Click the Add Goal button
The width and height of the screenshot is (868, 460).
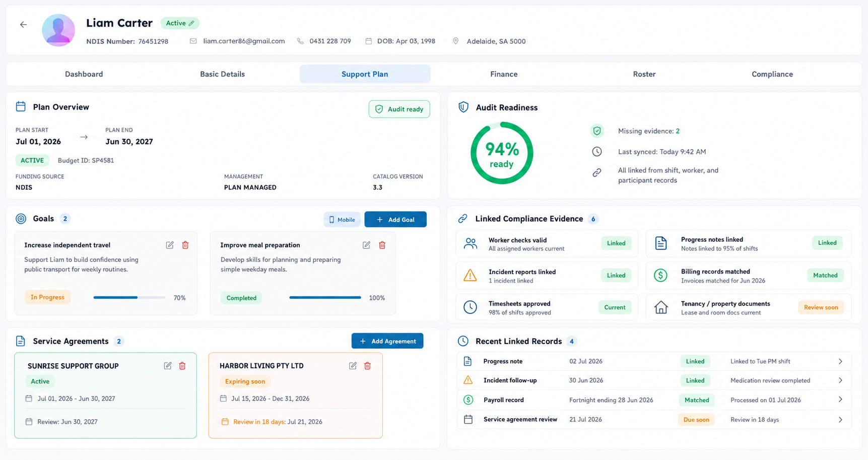point(395,220)
